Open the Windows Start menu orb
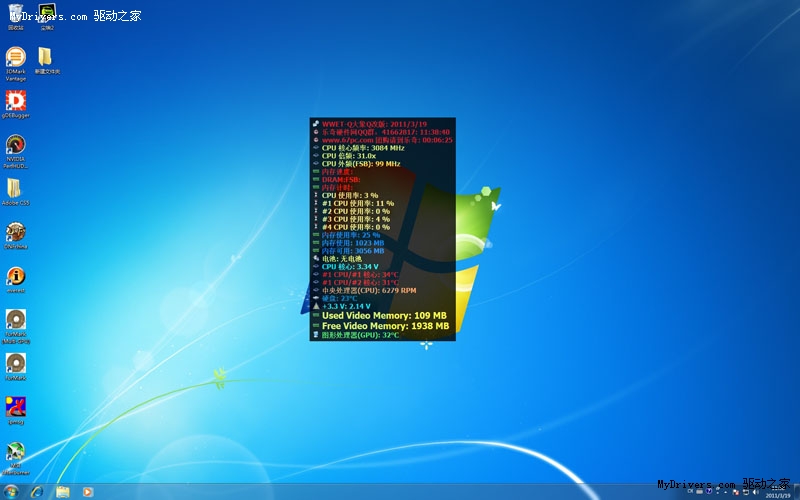 pyautogui.click(x=11, y=492)
